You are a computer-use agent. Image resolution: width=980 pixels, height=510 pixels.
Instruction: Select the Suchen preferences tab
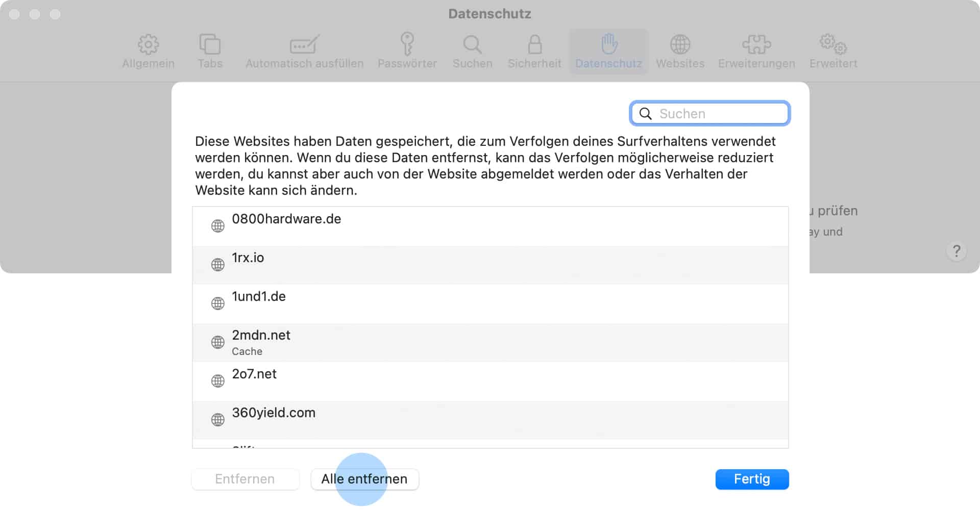(x=472, y=52)
